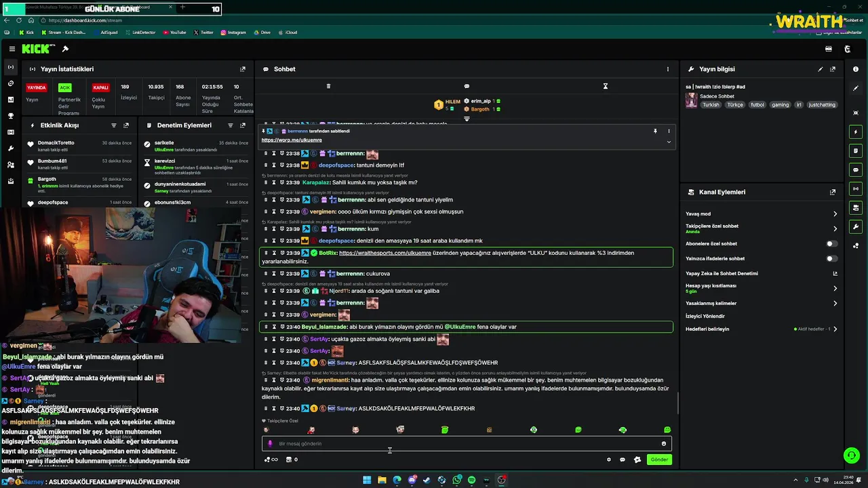The width and height of the screenshot is (868, 488).
Task: Pop out the Yayın İstatistikleri panel
Action: (243, 69)
